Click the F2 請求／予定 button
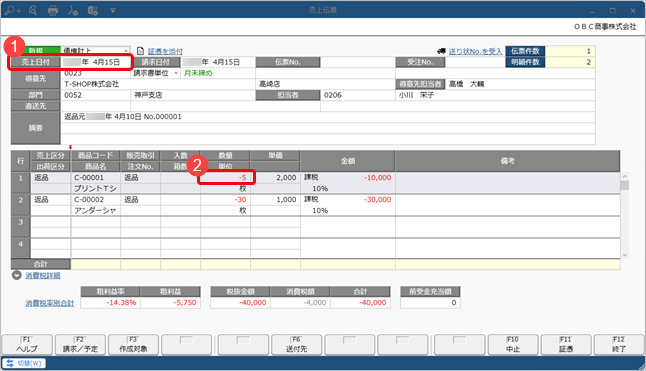The height and width of the screenshot is (371, 646). pos(80,345)
